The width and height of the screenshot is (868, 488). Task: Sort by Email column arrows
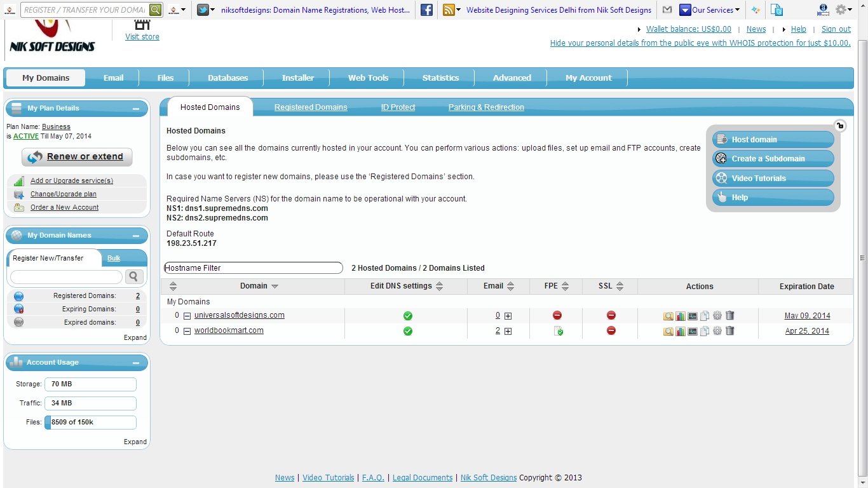510,286
